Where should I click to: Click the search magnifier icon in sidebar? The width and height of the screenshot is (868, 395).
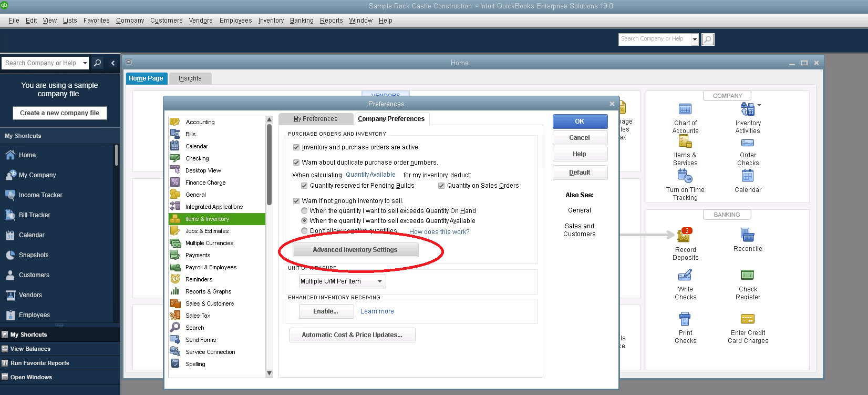(97, 63)
